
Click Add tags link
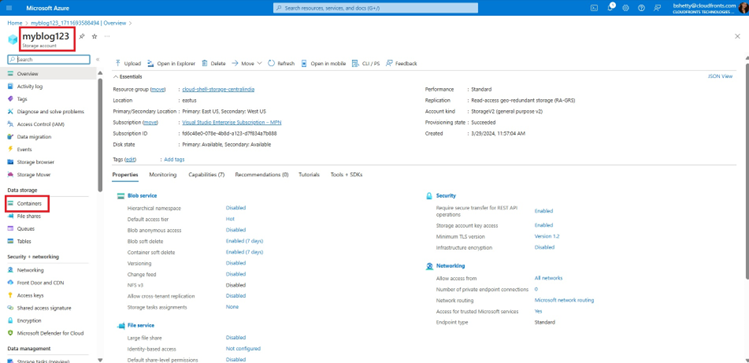click(174, 160)
